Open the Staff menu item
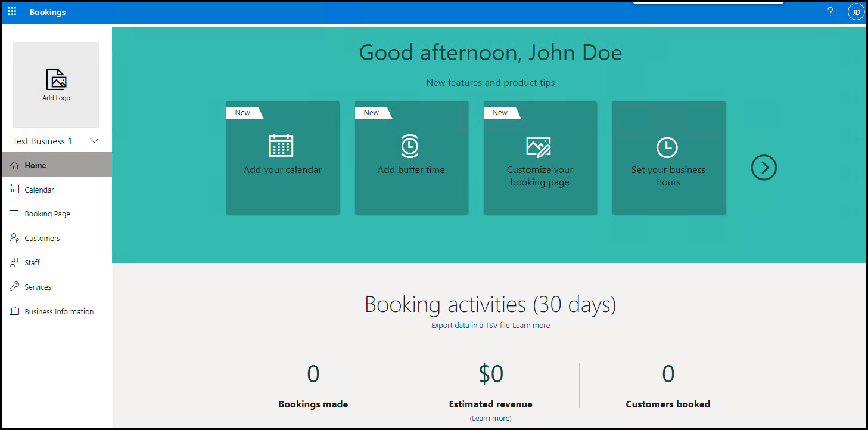This screenshot has width=868, height=430. pyautogui.click(x=57, y=262)
